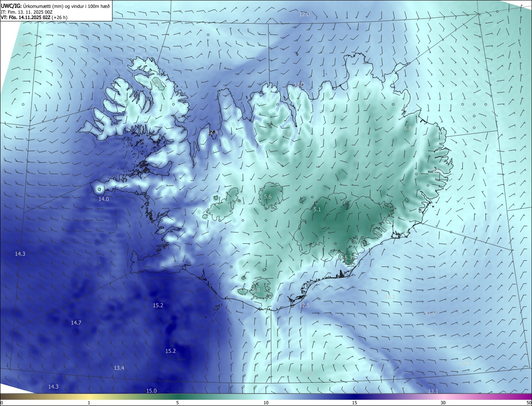Click the 5.3 value on the map
Screen dimensions: 532x406
[348, 258]
